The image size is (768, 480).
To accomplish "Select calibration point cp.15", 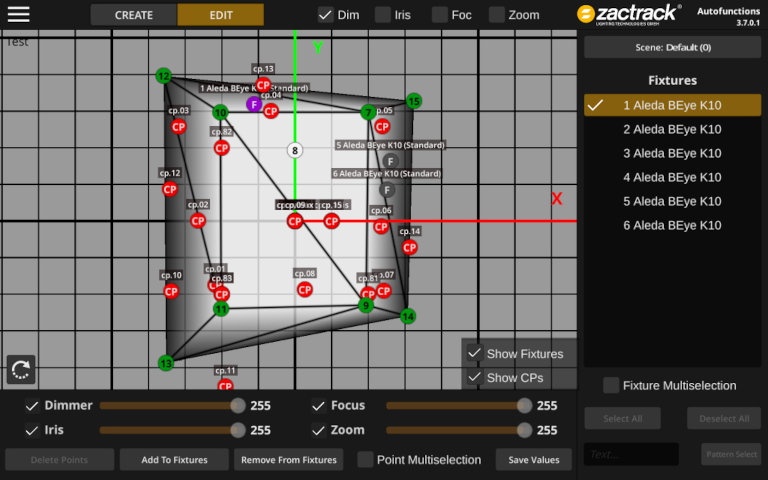I will pos(332,221).
